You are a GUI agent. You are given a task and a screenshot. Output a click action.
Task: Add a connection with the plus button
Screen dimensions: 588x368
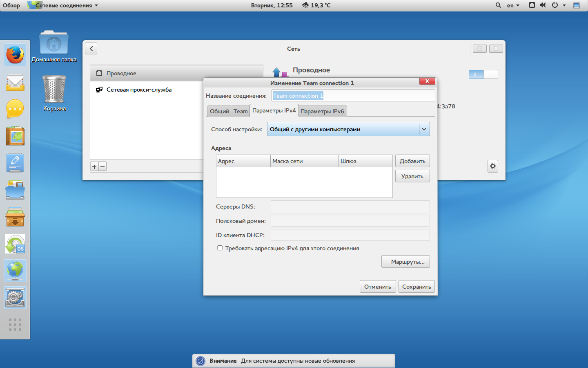[x=94, y=166]
